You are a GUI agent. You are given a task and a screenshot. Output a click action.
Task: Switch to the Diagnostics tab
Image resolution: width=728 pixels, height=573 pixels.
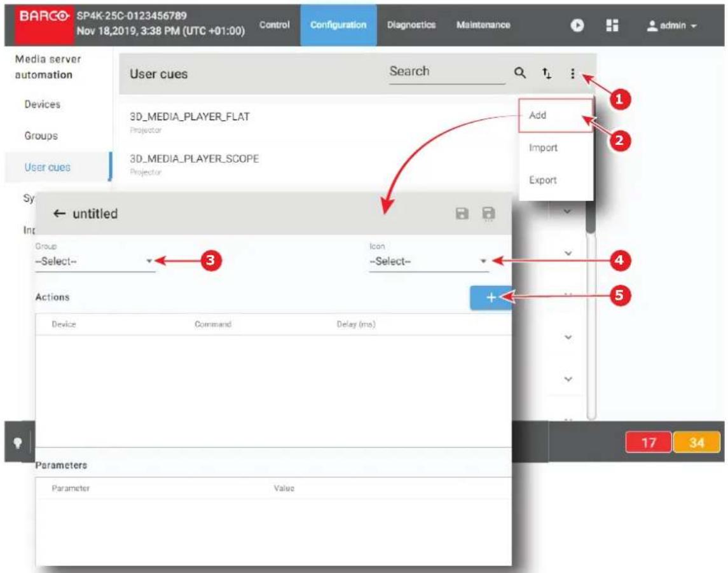click(411, 25)
